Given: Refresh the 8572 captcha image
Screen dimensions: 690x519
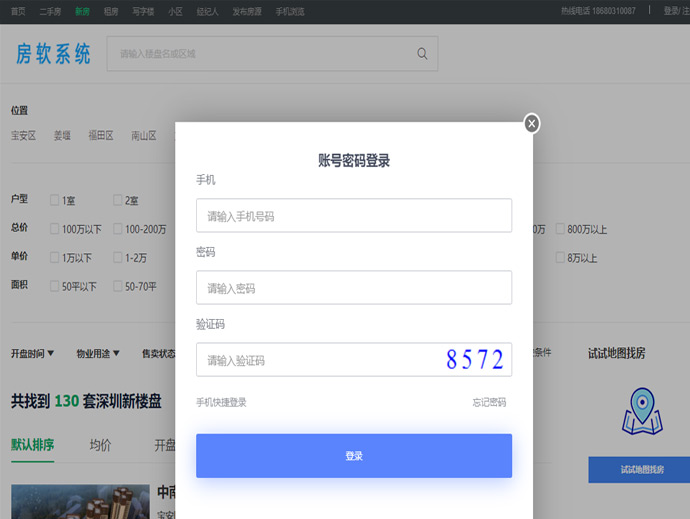Looking at the screenshot, I should tap(475, 360).
